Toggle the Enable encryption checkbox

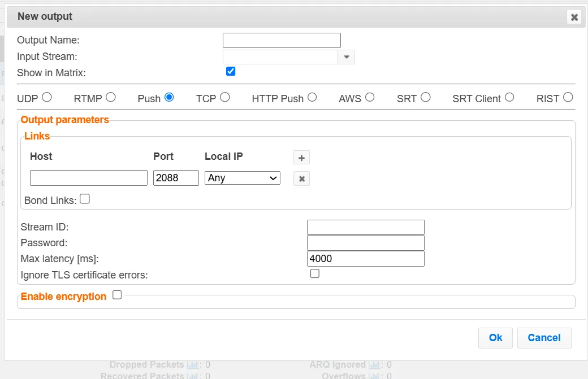tap(117, 295)
